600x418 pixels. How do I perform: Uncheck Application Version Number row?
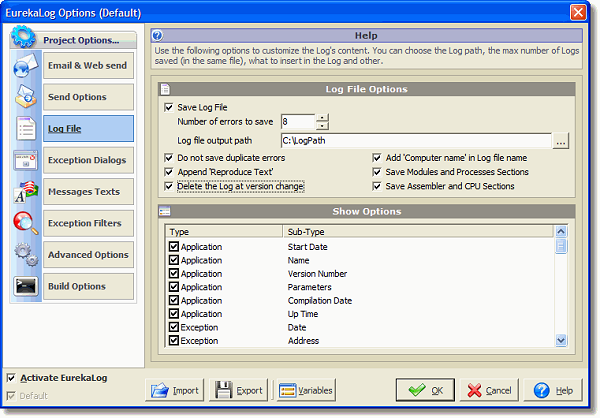click(x=174, y=273)
